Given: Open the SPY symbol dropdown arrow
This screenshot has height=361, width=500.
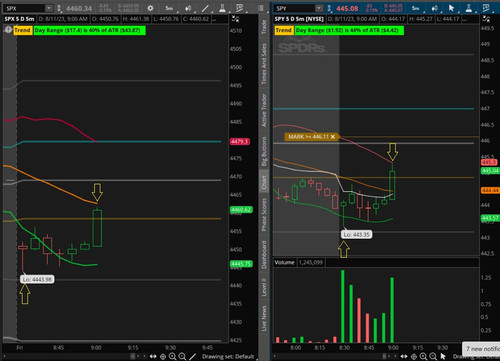Looking at the screenshot, I should point(319,8).
